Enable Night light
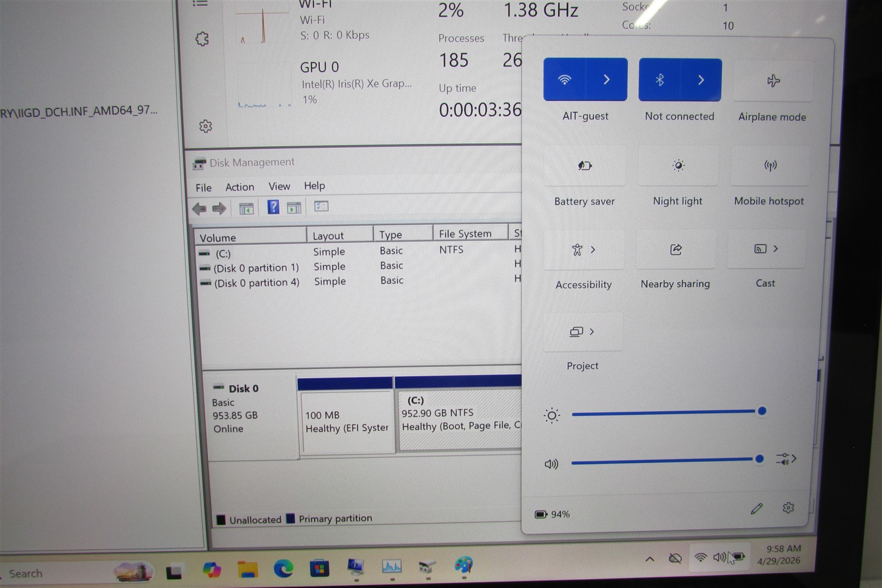This screenshot has width=882, height=588. [678, 165]
